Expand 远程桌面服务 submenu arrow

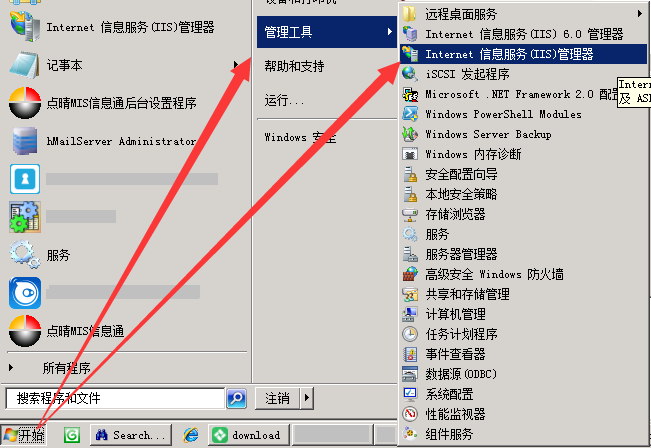point(639,14)
